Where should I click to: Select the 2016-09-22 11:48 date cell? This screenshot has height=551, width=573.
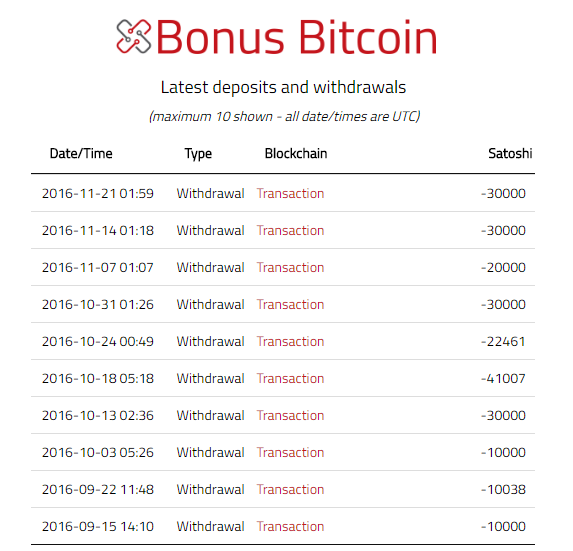pyautogui.click(x=98, y=490)
